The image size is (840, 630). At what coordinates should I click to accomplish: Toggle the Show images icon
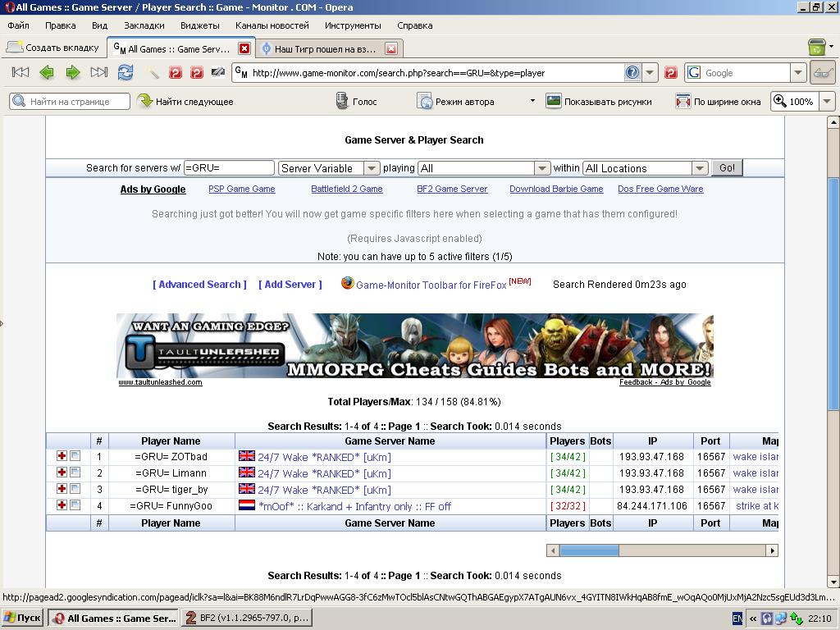553,101
